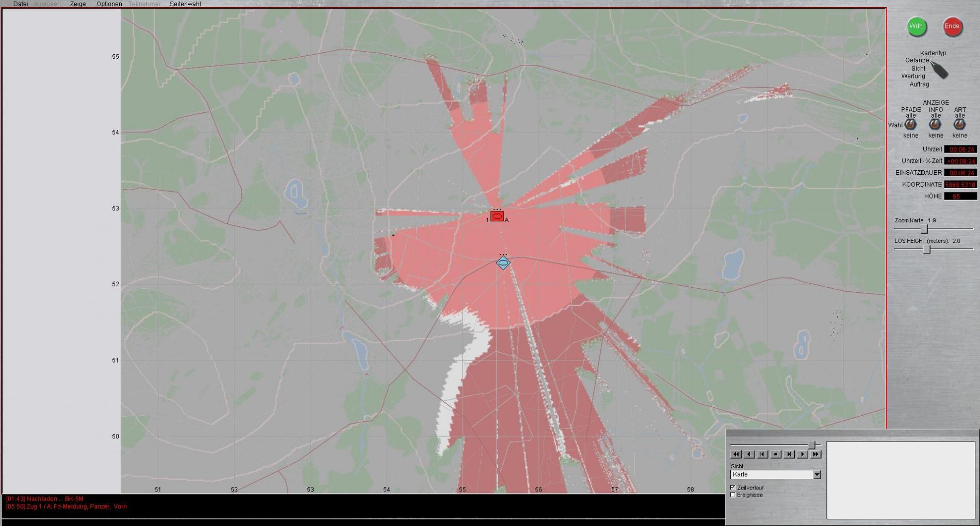
Task: Select the Auftrag map type label
Action: pos(919,85)
